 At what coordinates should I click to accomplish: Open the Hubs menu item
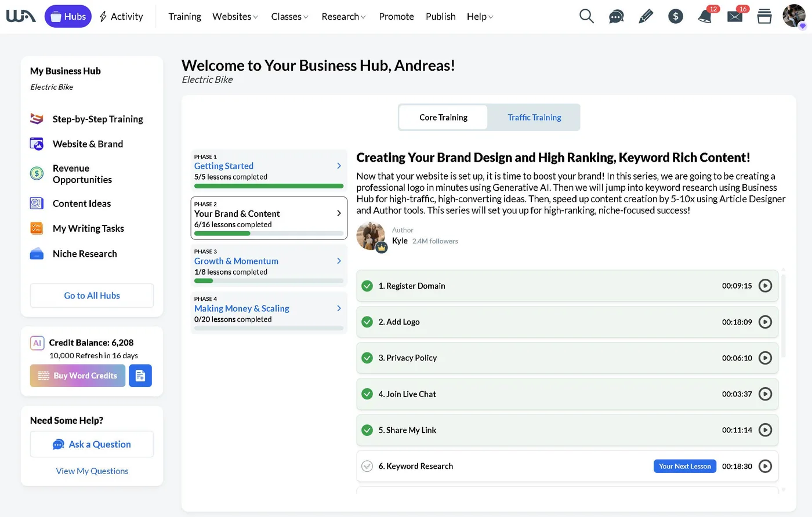pos(68,16)
